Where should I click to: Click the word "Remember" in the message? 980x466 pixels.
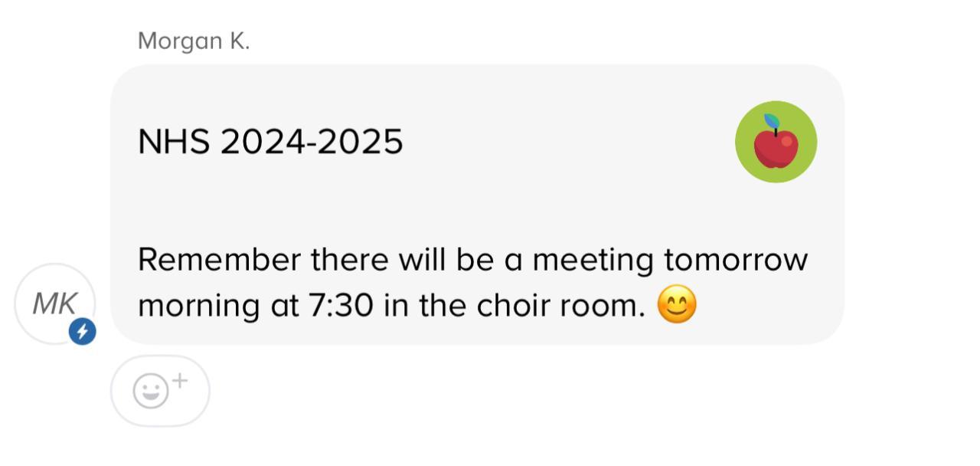point(219,260)
